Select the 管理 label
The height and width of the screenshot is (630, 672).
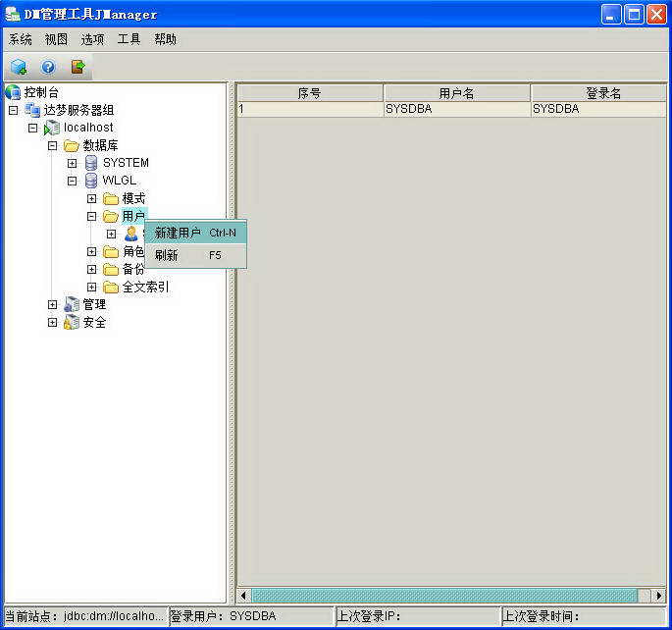[x=94, y=305]
